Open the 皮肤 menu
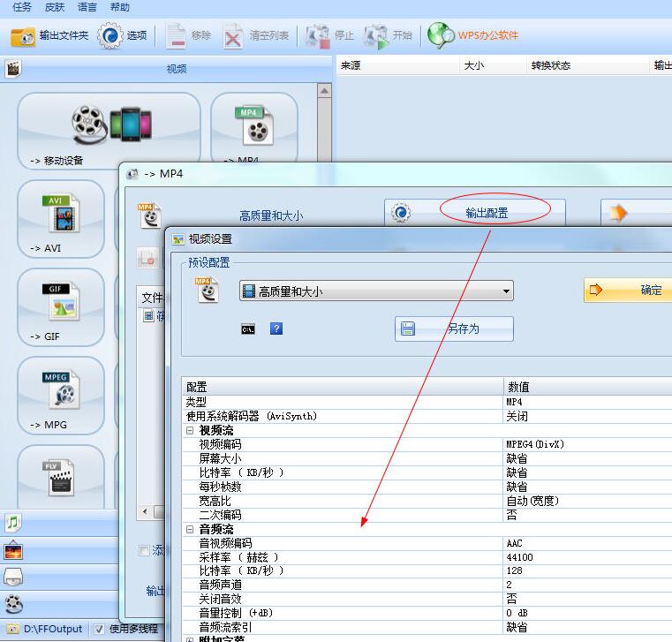The width and height of the screenshot is (672, 642). [x=55, y=7]
